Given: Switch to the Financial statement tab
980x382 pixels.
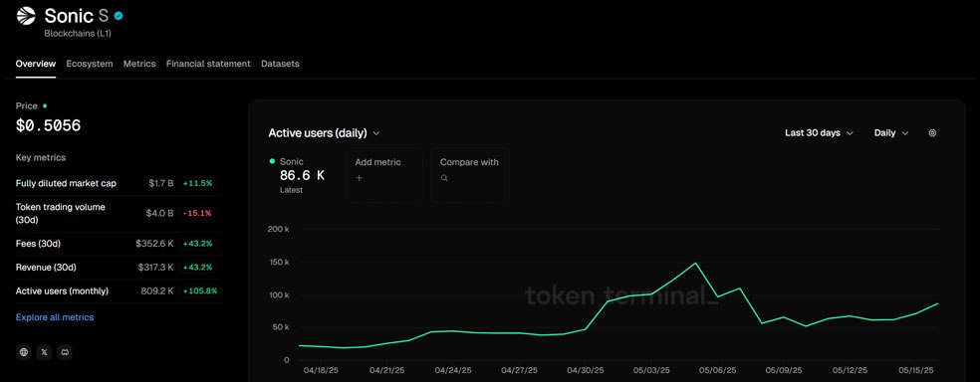Looking at the screenshot, I should pos(208,64).
